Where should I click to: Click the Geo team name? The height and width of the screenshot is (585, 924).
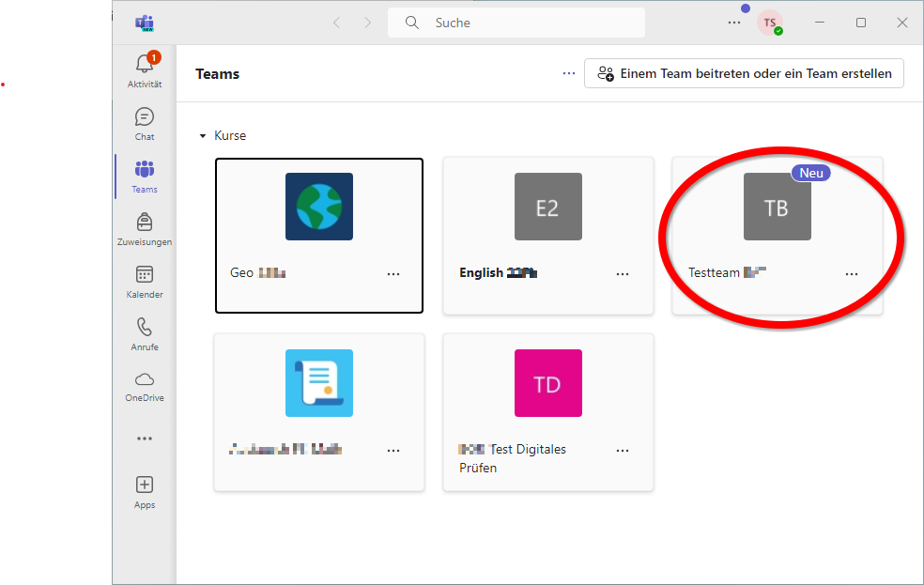click(x=257, y=272)
